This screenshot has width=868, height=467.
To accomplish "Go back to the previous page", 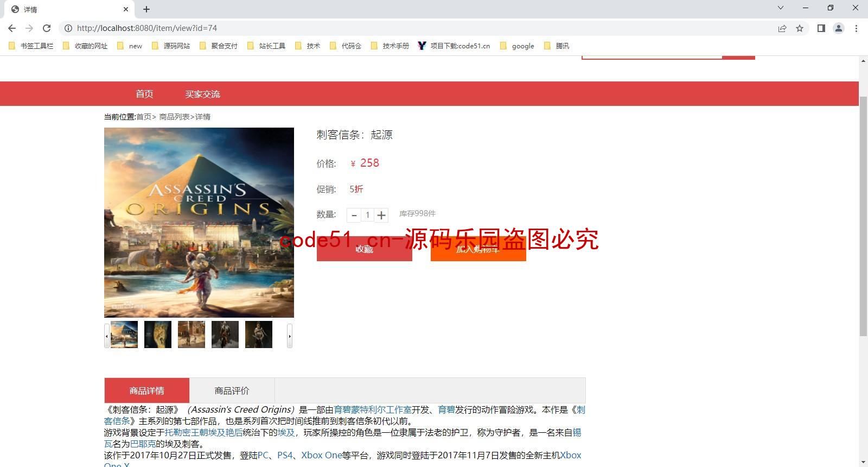I will pos(12,28).
